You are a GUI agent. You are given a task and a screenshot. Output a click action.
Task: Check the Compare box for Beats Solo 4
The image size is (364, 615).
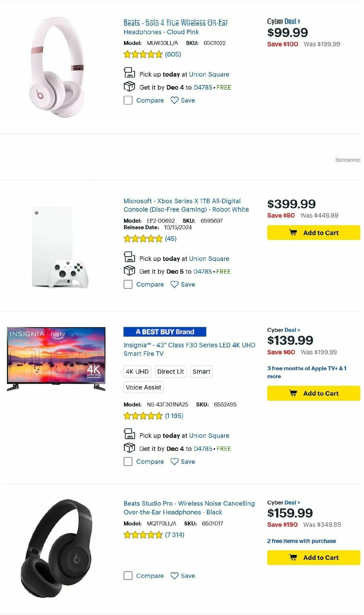[x=127, y=100]
